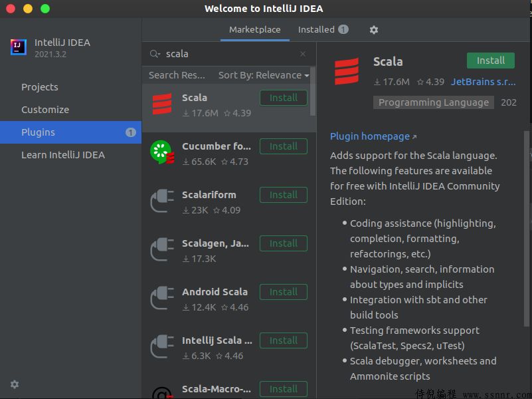The width and height of the screenshot is (532, 399).
Task: Click the Cucumber for Scala plugin icon
Action: pos(162,152)
